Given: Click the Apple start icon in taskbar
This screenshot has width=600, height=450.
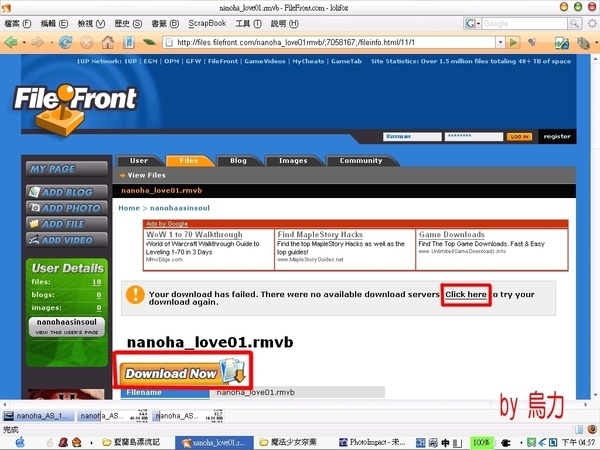Looking at the screenshot, I should click(20, 442).
